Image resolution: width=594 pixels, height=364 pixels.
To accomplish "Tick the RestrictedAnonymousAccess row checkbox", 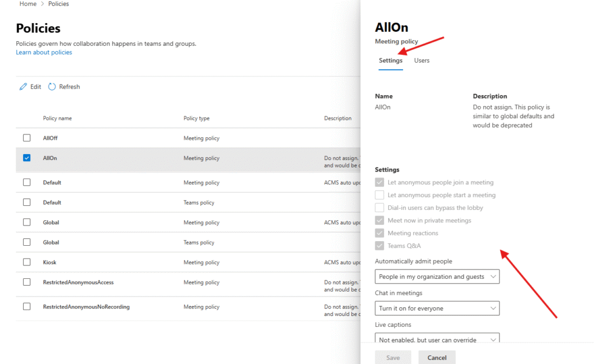I will (27, 282).
